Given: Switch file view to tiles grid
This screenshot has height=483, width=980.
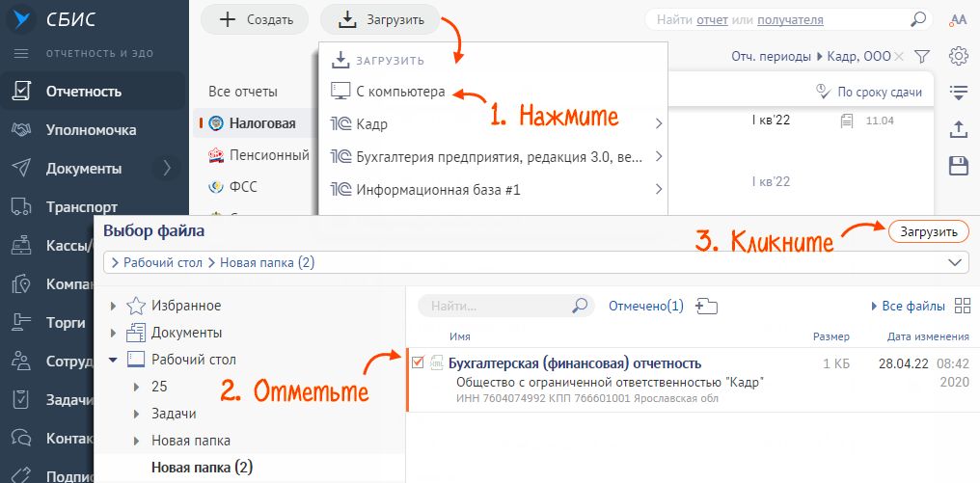Looking at the screenshot, I should (x=962, y=307).
